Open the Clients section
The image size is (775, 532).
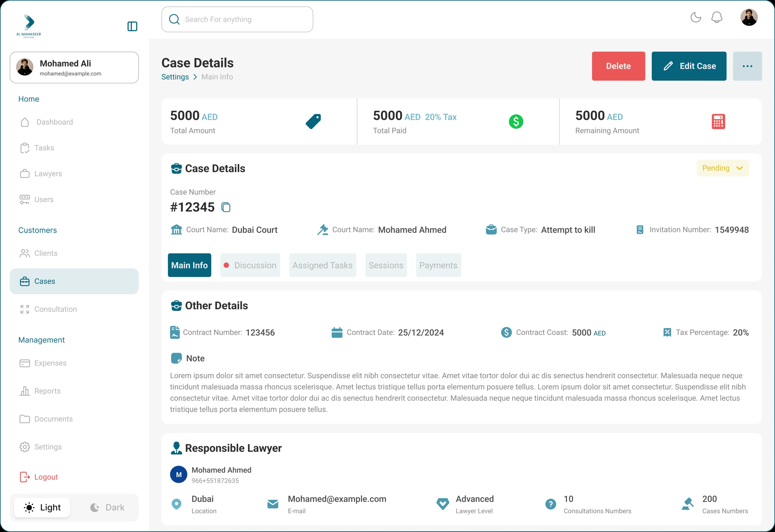[74, 253]
